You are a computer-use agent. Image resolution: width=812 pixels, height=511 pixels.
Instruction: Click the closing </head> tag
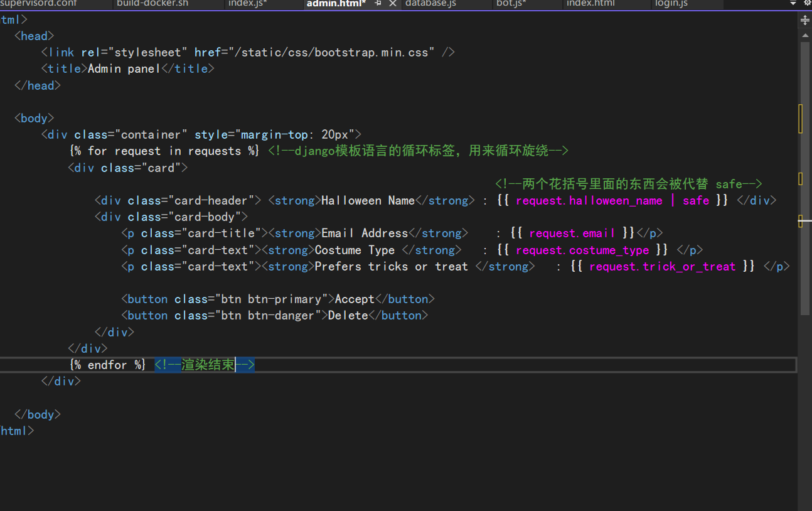(x=38, y=85)
